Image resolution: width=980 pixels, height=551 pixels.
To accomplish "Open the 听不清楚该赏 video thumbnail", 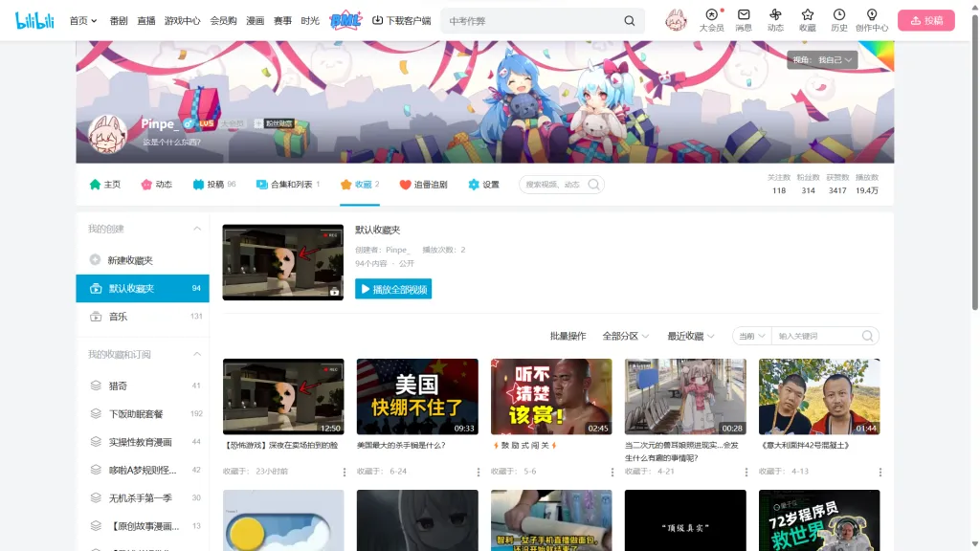I will point(551,397).
